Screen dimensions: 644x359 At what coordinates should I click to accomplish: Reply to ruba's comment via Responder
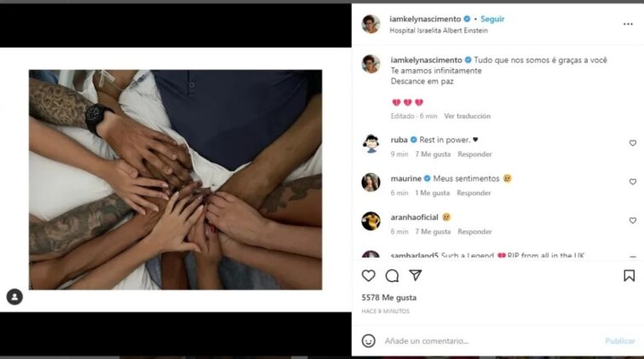(474, 154)
